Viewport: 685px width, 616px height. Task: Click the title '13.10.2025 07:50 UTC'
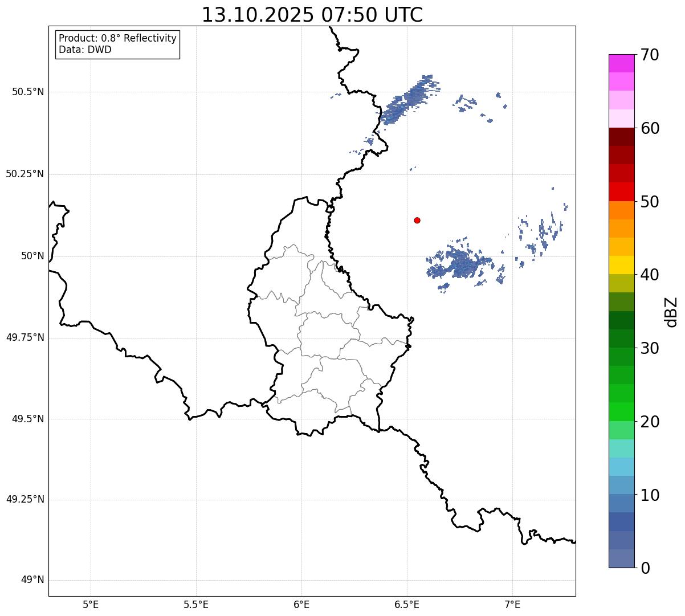pos(312,15)
